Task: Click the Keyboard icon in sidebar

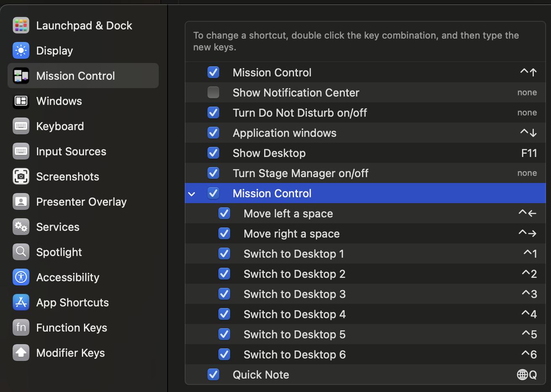Action: [x=21, y=126]
